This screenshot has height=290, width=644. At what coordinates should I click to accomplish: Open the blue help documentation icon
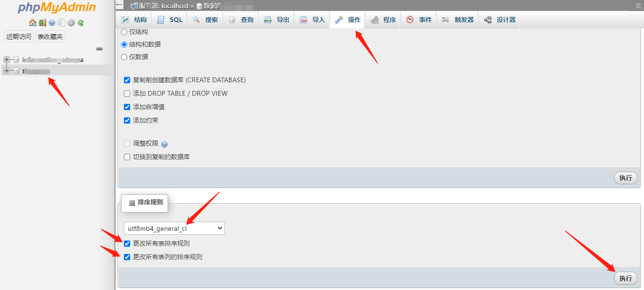pyautogui.click(x=52, y=23)
